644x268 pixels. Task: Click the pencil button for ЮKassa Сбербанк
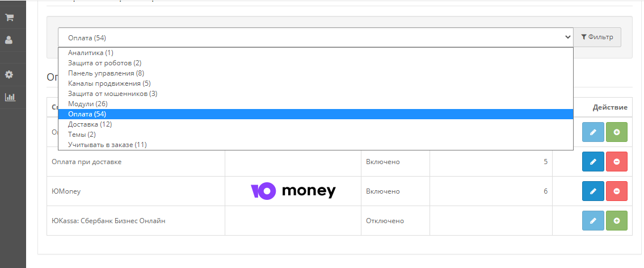coord(593,221)
